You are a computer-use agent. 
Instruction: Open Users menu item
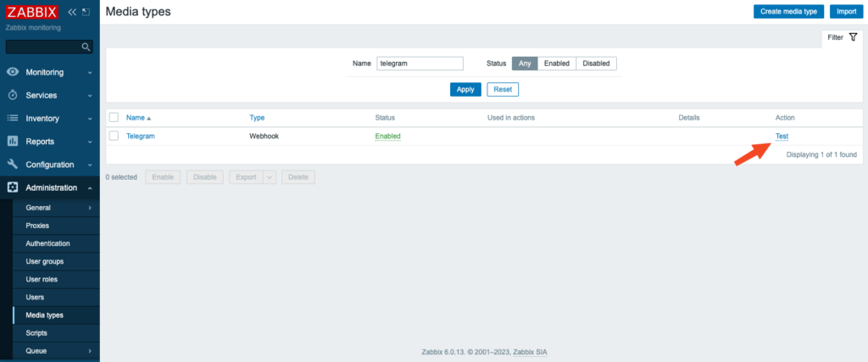tap(56, 298)
